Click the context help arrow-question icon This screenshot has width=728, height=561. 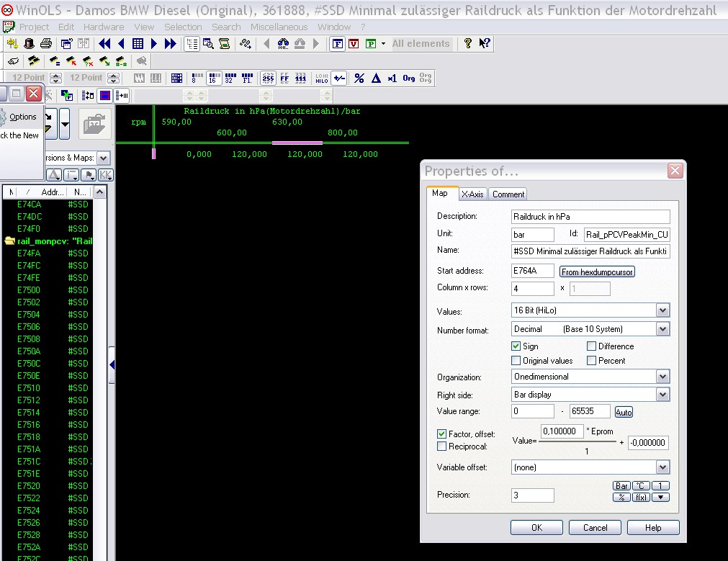(x=484, y=43)
